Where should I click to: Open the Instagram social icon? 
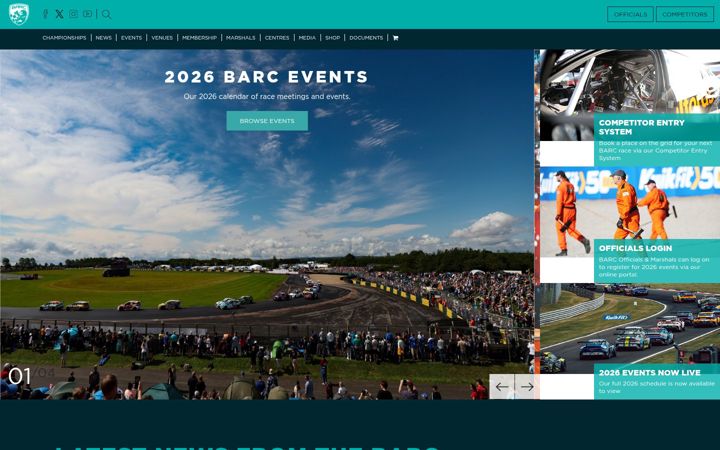pos(73,14)
